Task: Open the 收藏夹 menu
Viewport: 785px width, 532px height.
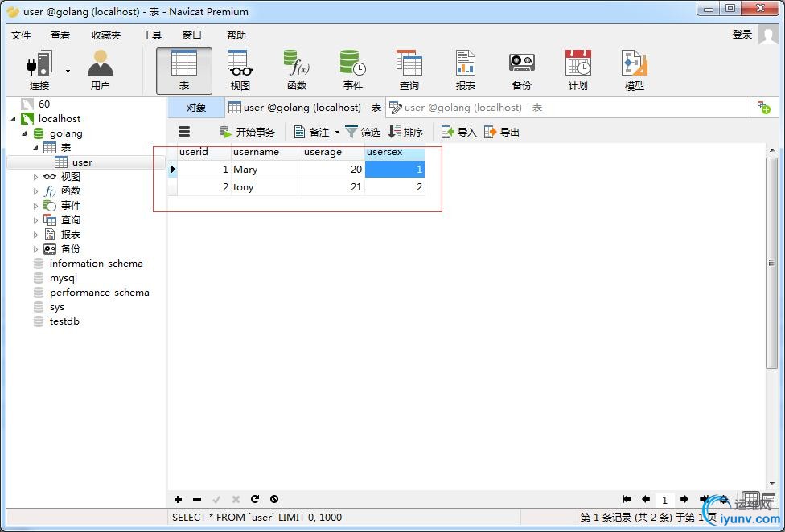Action: pyautogui.click(x=106, y=35)
